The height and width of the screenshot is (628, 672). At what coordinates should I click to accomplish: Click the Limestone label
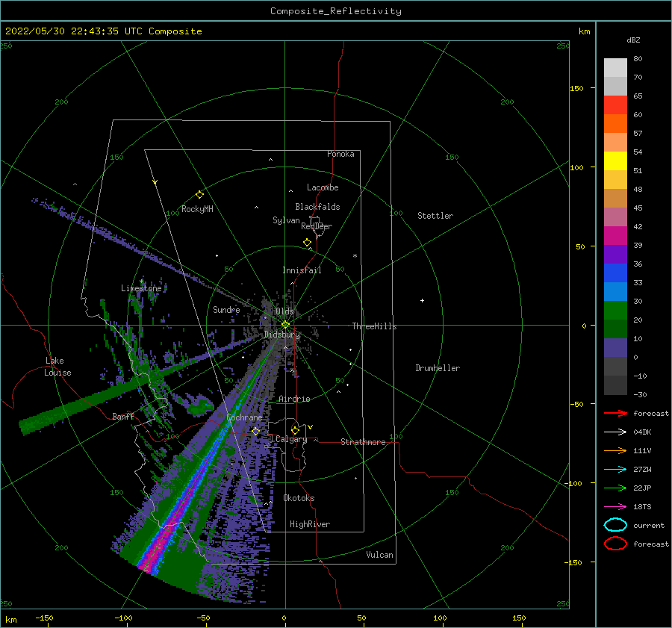[x=141, y=288]
